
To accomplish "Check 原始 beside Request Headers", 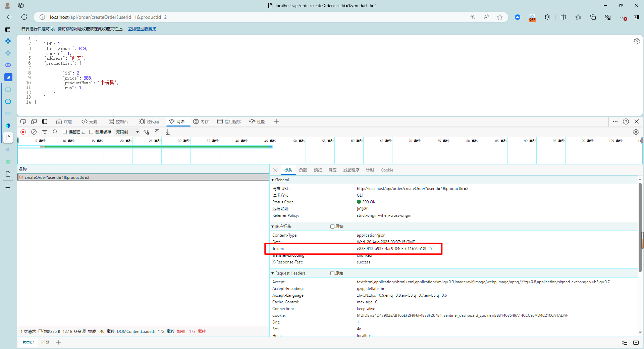I will (332, 273).
